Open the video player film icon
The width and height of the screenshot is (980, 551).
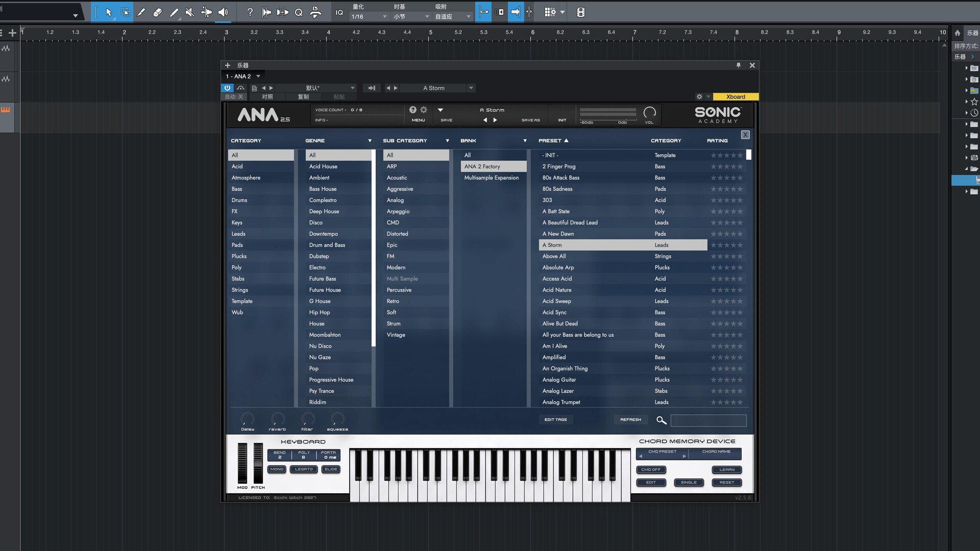(x=580, y=12)
